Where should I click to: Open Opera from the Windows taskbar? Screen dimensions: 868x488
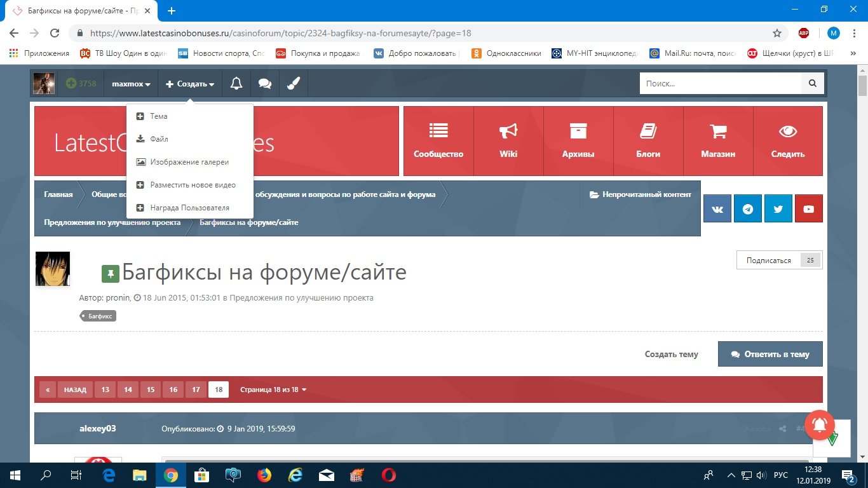388,475
